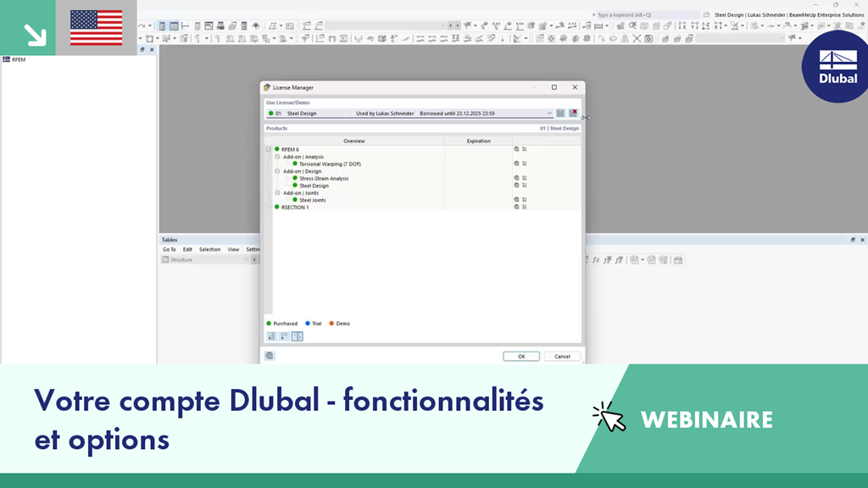Viewport: 868px width, 488px height.
Task: Collapse the Add-on | Joints node
Action: (x=277, y=192)
